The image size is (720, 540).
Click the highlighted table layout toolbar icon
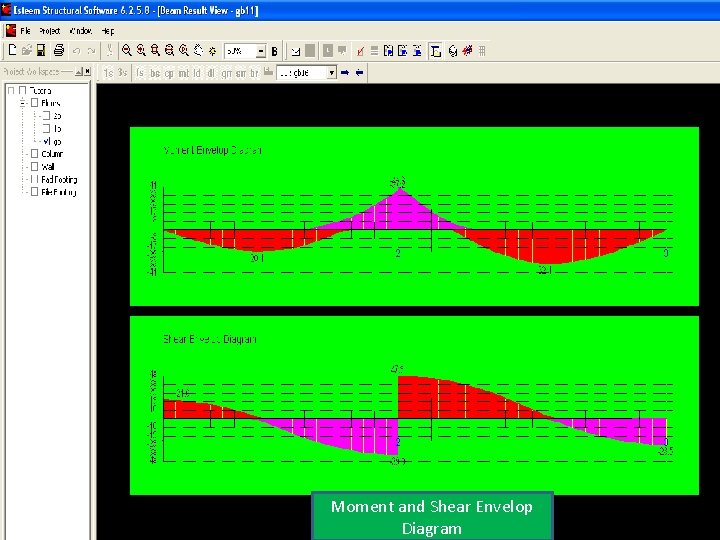pyautogui.click(x=435, y=51)
